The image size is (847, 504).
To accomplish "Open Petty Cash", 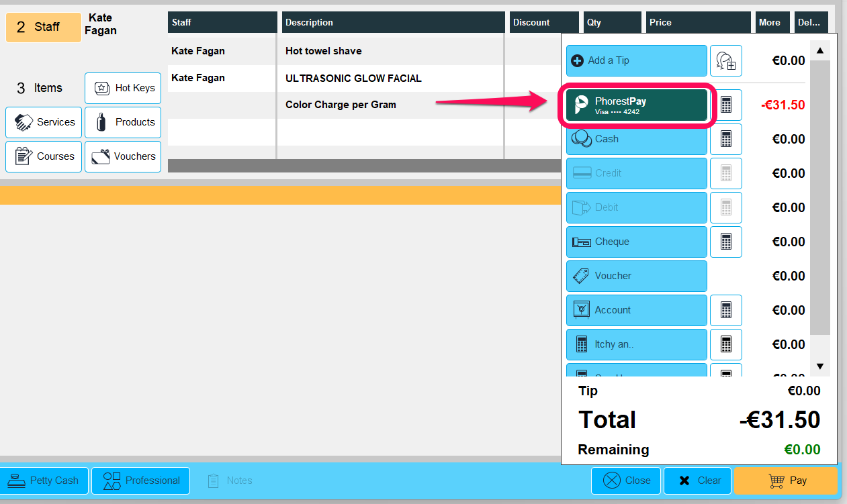I will (44, 481).
